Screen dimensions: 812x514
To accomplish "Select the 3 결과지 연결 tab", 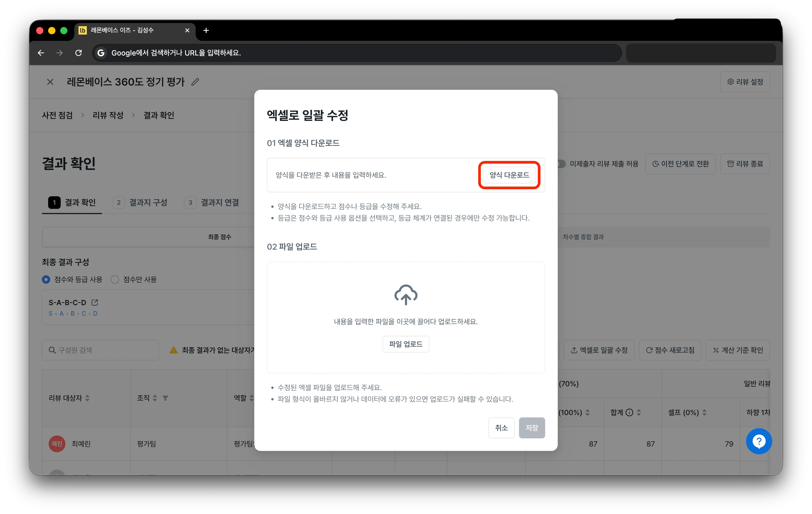I will [212, 202].
